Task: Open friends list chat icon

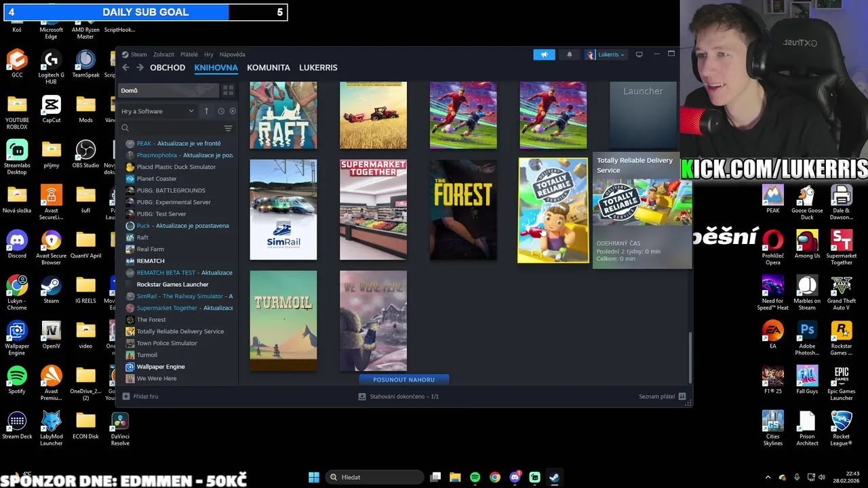Action: pos(682,396)
